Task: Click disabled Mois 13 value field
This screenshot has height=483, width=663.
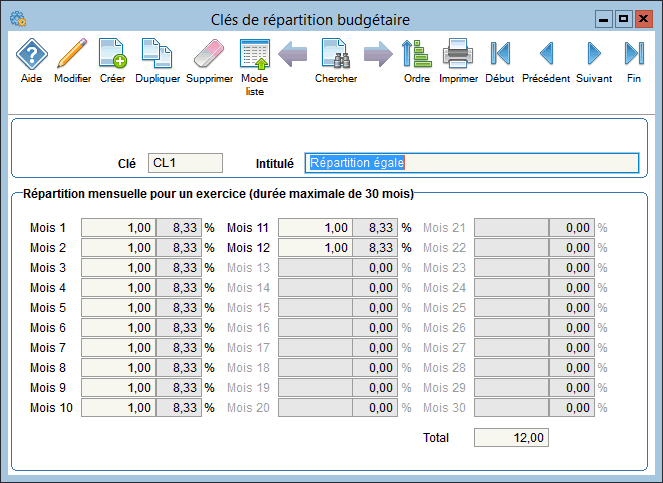Action: click(x=315, y=268)
